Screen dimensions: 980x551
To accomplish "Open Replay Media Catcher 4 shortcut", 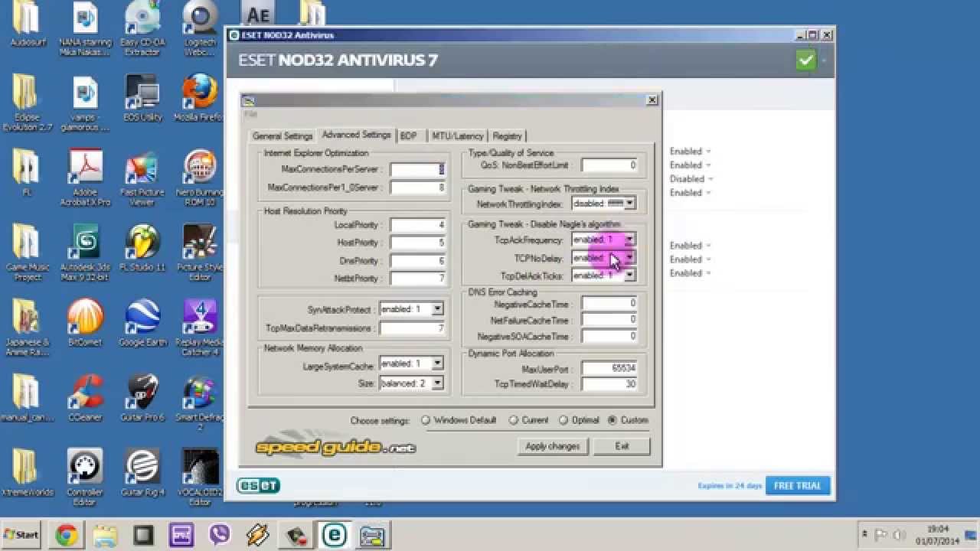I will [199, 328].
